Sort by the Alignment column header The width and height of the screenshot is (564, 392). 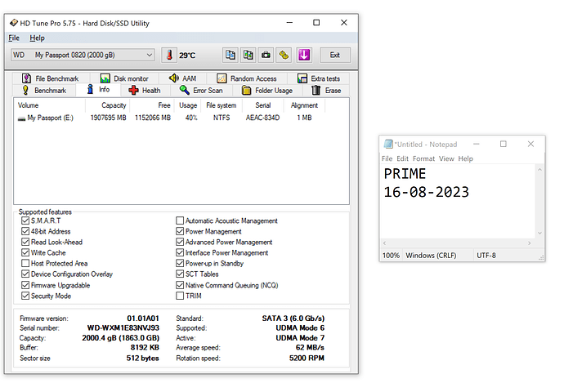pos(304,105)
